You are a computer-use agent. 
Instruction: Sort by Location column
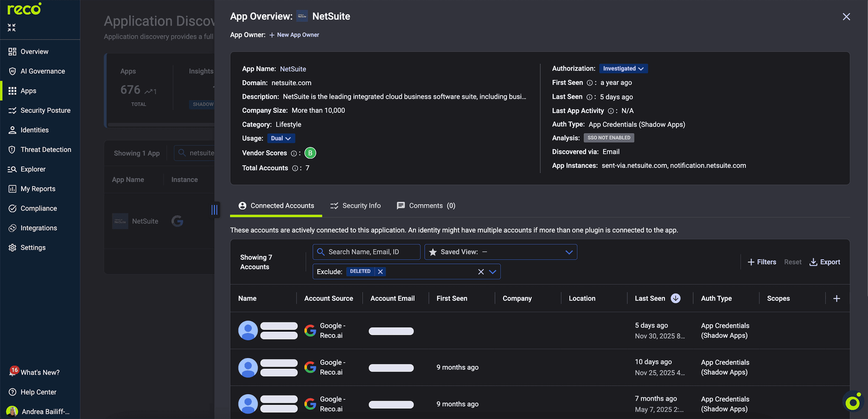[x=582, y=299]
